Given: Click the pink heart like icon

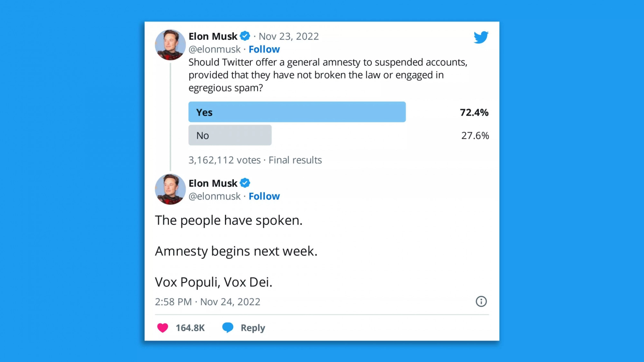Looking at the screenshot, I should pyautogui.click(x=163, y=327).
